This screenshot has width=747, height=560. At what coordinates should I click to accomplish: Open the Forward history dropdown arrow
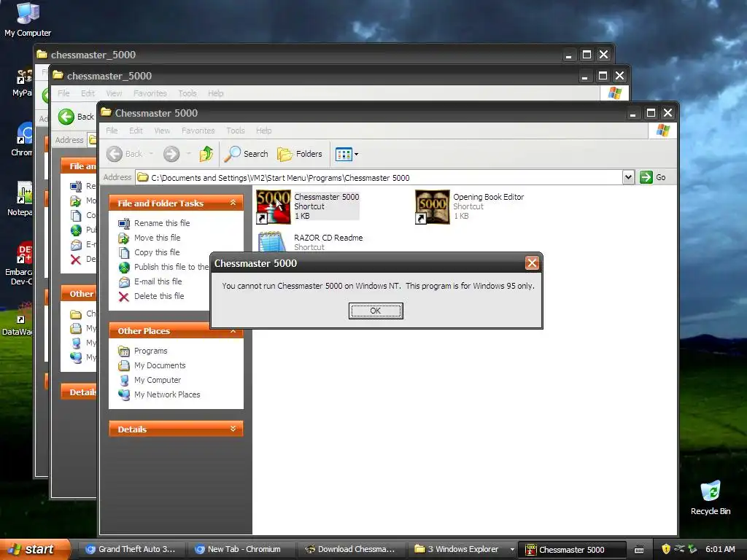click(189, 154)
